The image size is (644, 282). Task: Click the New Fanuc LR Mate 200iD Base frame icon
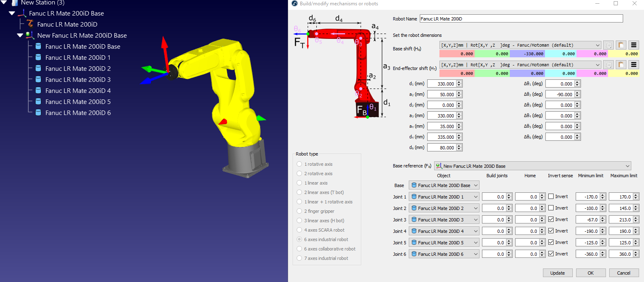(x=29, y=35)
